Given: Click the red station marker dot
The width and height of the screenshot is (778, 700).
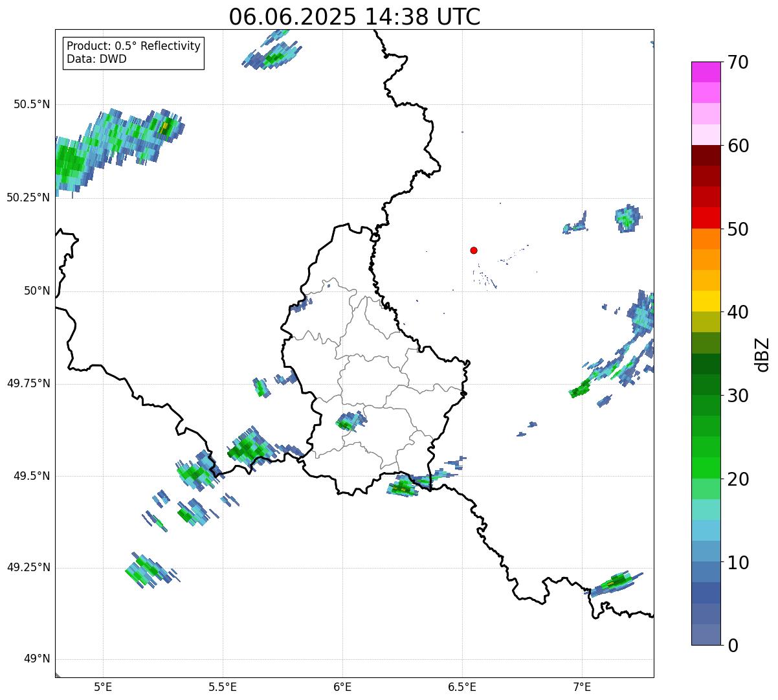Looking at the screenshot, I should coord(474,250).
